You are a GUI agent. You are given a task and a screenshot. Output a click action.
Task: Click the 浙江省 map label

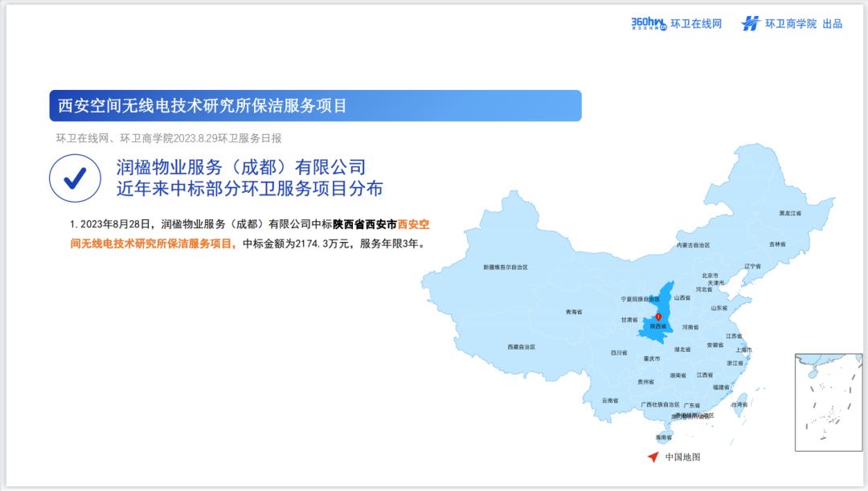point(735,363)
